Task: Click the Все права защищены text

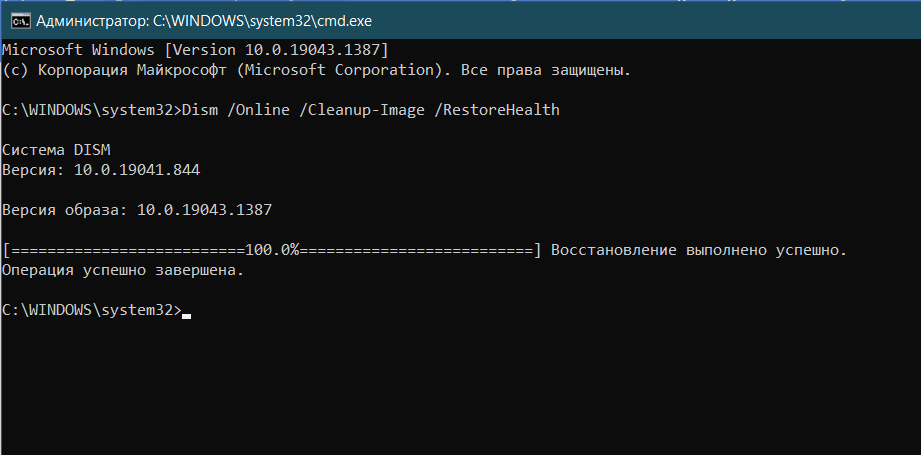Action: coord(546,70)
